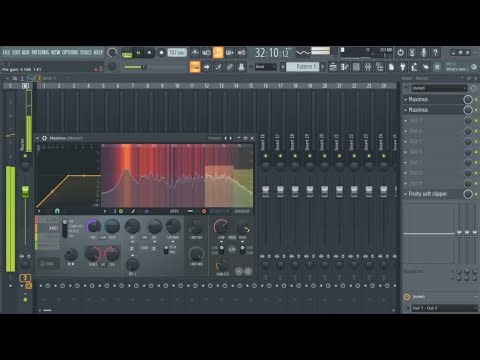This screenshot has height=360, width=480.
Task: Open the plugin picker plug icon
Action: tap(403, 67)
